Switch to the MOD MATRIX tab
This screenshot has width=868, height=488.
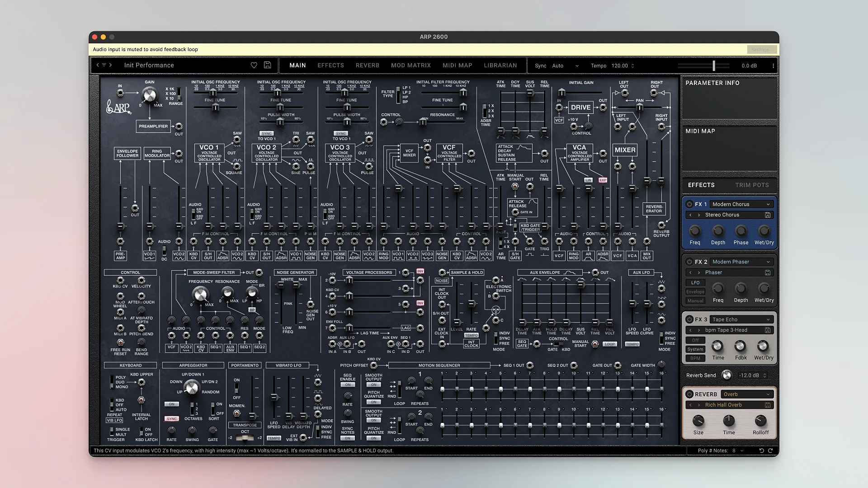click(x=410, y=65)
